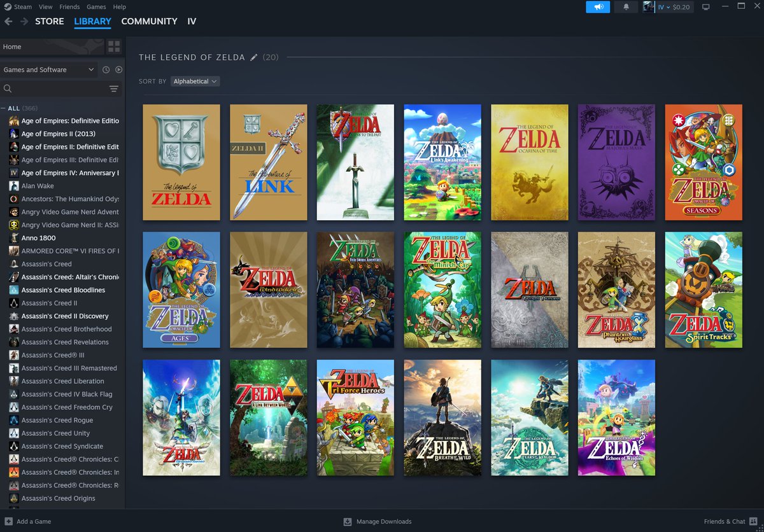Switch to the COMMUNITY tab
This screenshot has height=532, width=764.
click(149, 21)
